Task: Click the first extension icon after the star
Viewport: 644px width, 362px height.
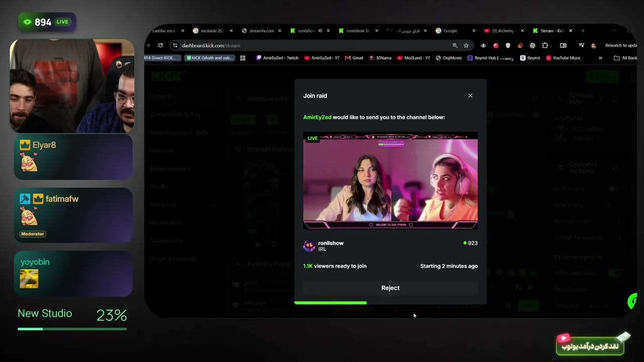Action: 483,45
